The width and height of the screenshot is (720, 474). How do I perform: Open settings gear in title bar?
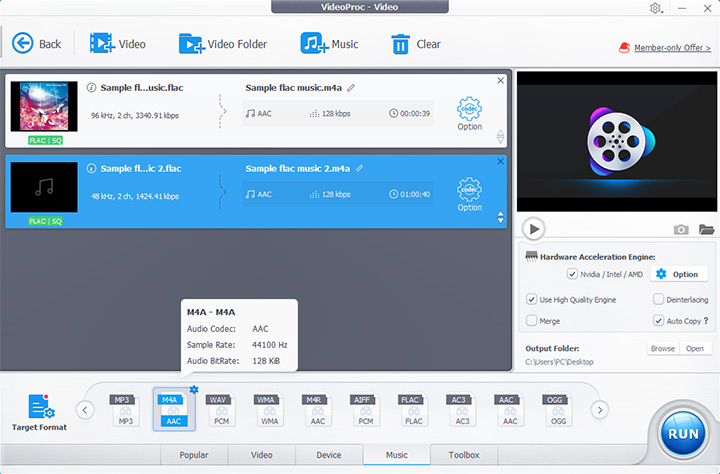[x=655, y=8]
